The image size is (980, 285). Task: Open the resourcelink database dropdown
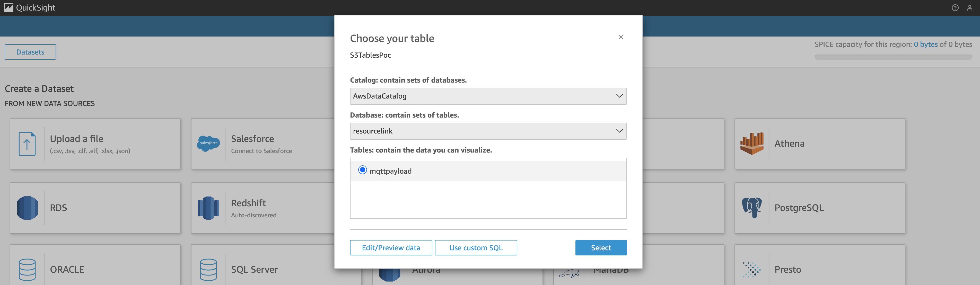(x=488, y=131)
